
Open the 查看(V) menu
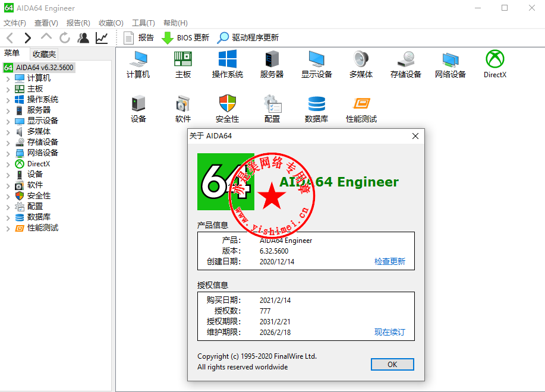[x=46, y=23]
